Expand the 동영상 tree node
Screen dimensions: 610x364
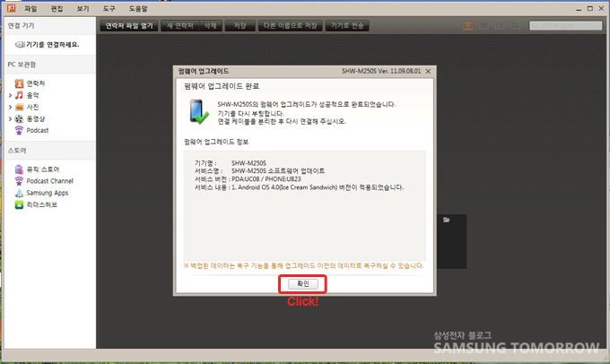[10, 118]
